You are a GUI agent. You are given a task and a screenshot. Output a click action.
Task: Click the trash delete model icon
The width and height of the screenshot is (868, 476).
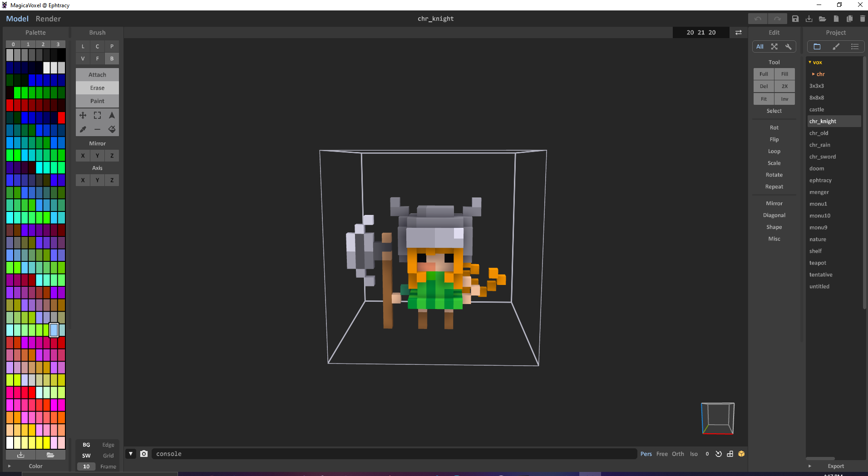[x=863, y=19]
